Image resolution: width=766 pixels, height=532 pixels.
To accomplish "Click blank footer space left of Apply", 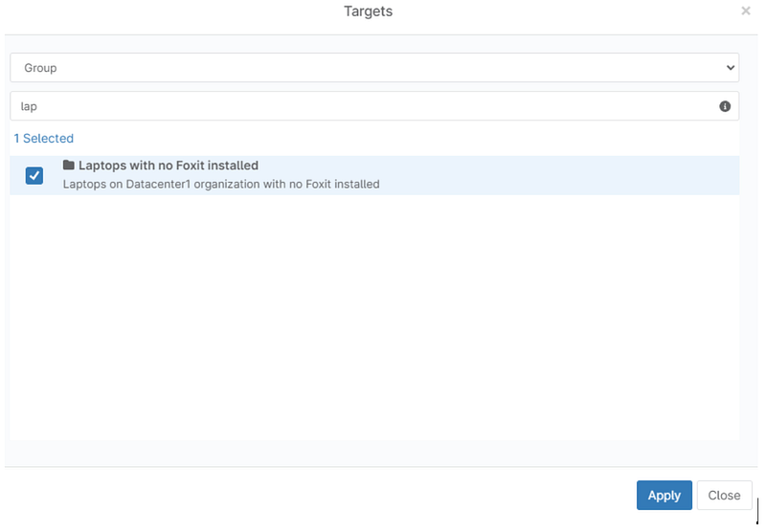I will tap(316, 495).
